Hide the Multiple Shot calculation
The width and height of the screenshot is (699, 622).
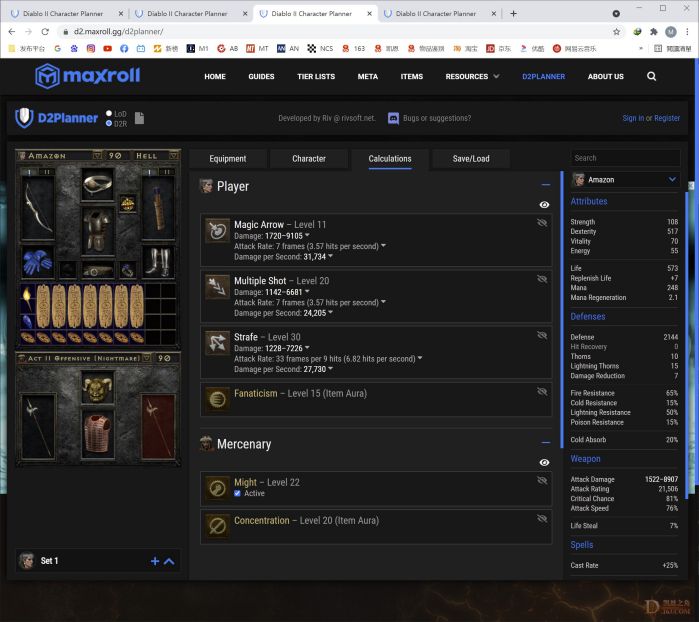(542, 279)
